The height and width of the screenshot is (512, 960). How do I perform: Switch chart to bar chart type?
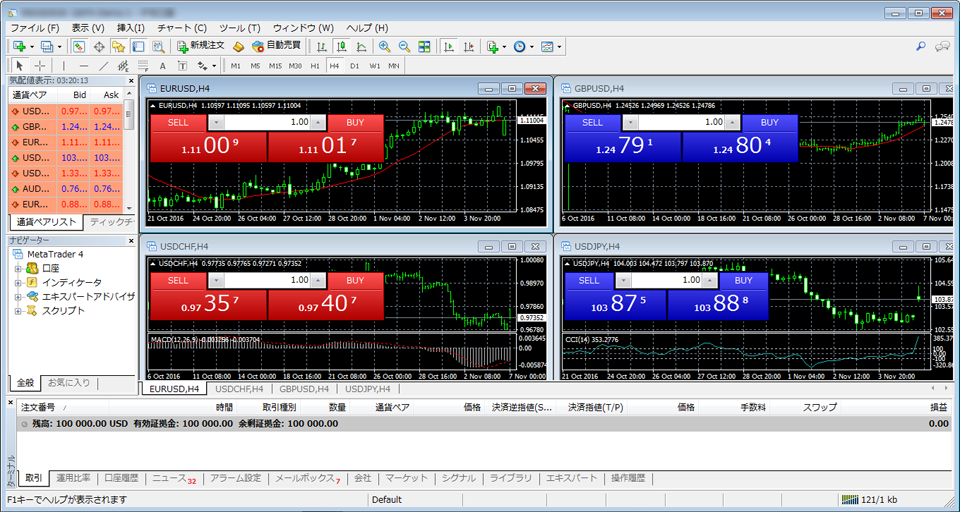point(322,47)
